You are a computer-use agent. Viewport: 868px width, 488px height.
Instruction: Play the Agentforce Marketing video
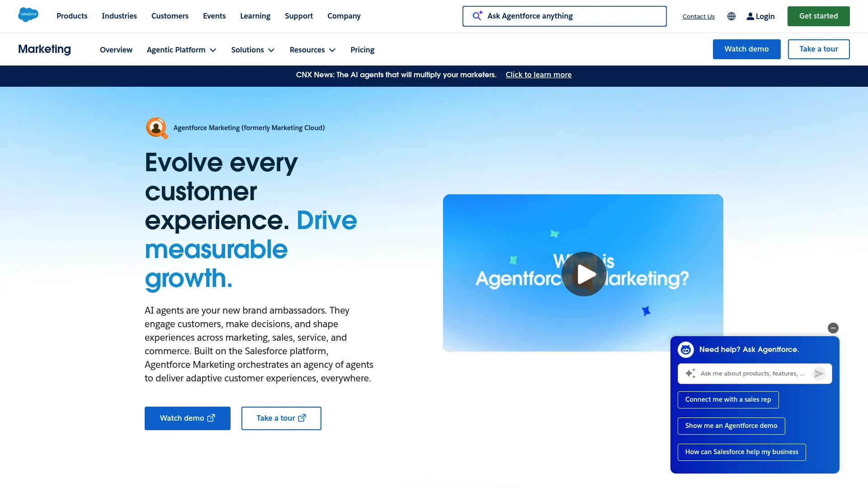[584, 274]
